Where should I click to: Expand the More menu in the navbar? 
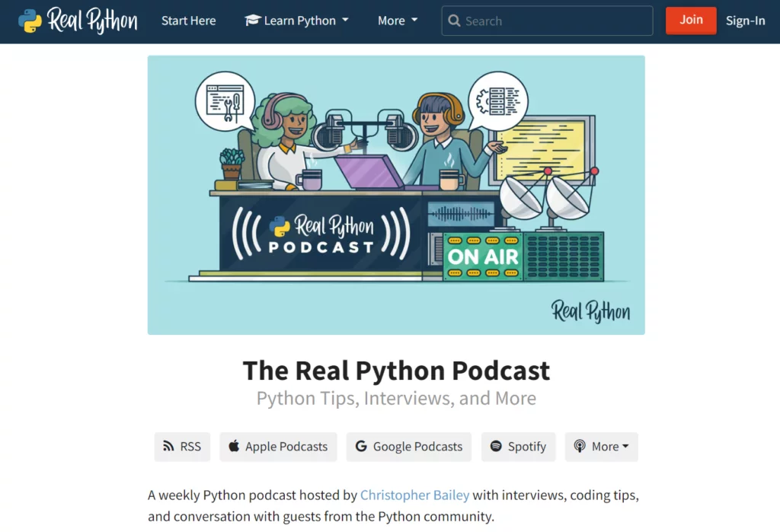pos(398,21)
